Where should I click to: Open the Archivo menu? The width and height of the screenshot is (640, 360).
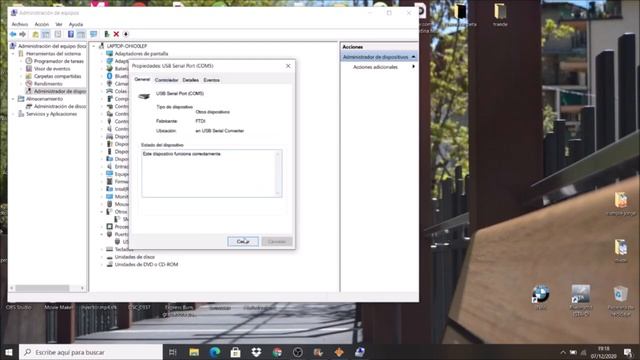[20, 24]
